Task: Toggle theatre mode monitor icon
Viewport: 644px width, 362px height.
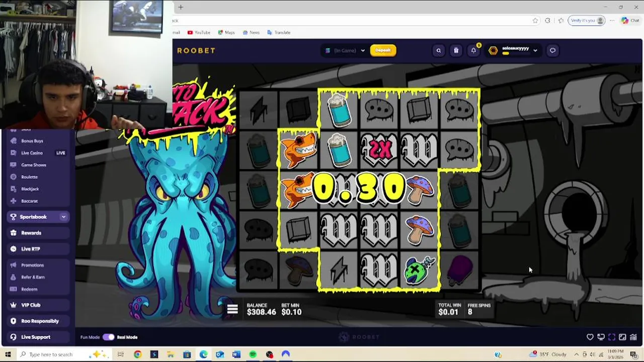Action: coord(601,337)
